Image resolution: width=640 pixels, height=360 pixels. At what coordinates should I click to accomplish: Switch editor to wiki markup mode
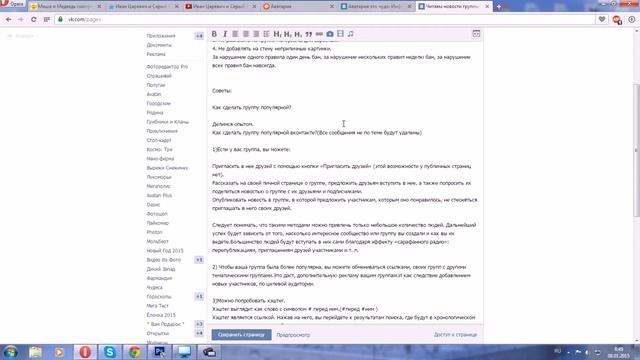pyautogui.click(x=476, y=34)
